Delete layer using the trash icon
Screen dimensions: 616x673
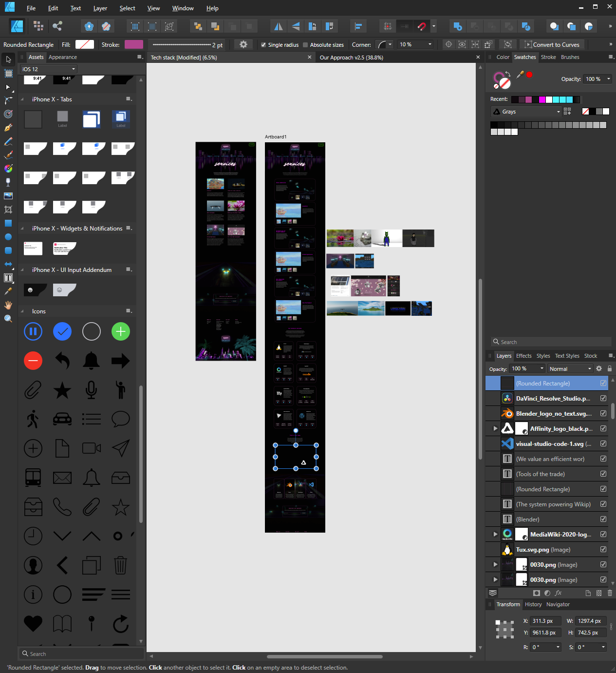[610, 593]
